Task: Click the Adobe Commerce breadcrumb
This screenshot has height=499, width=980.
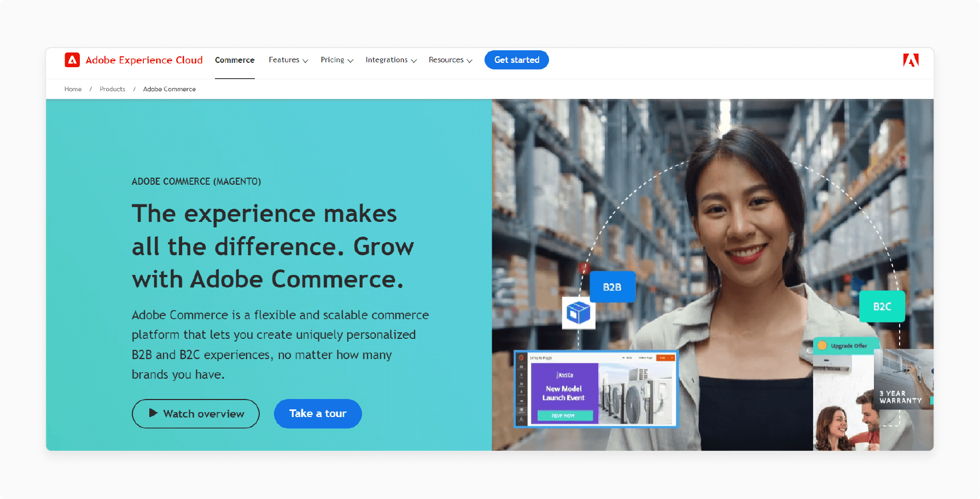Action: pyautogui.click(x=170, y=89)
